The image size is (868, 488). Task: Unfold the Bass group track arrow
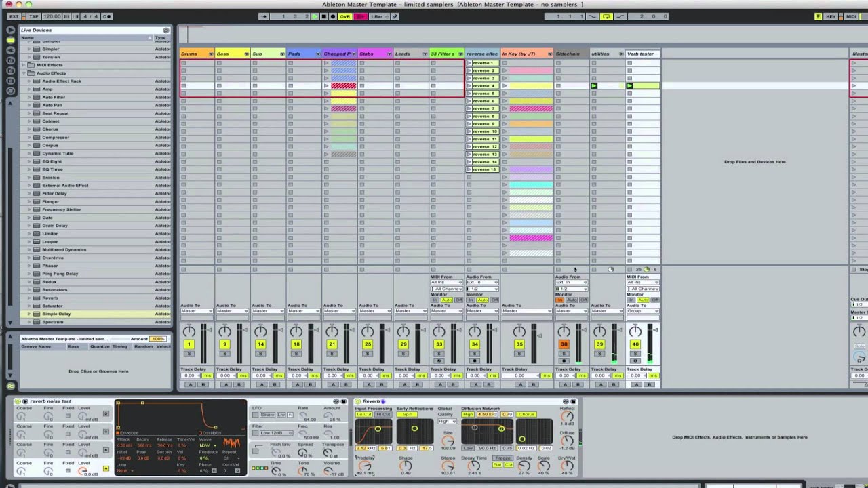click(x=246, y=54)
